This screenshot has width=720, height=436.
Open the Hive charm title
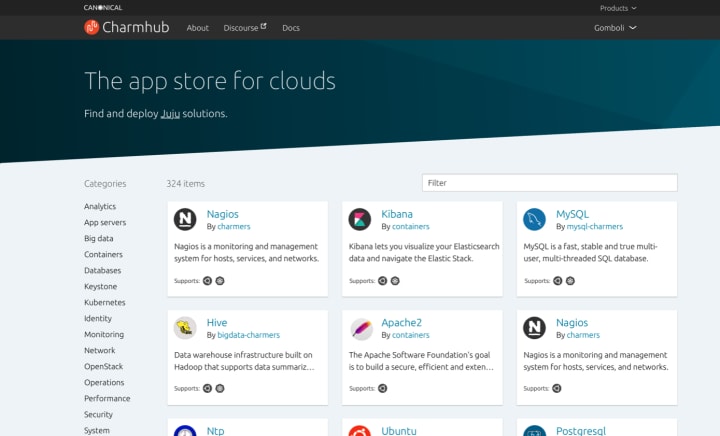(217, 322)
